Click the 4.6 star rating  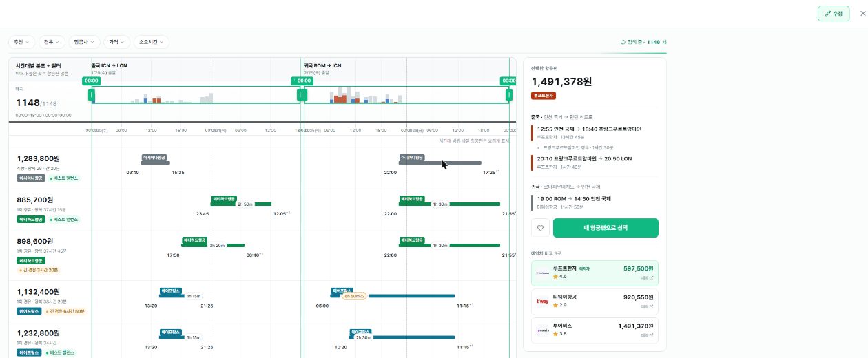(x=559, y=277)
